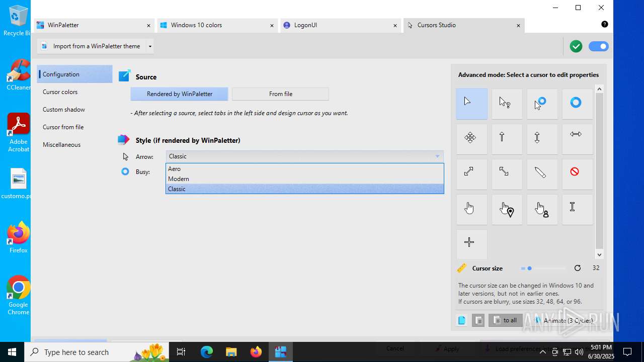Open the Adobe Acrobat desktop shortcut
644x362 pixels.
(18, 133)
